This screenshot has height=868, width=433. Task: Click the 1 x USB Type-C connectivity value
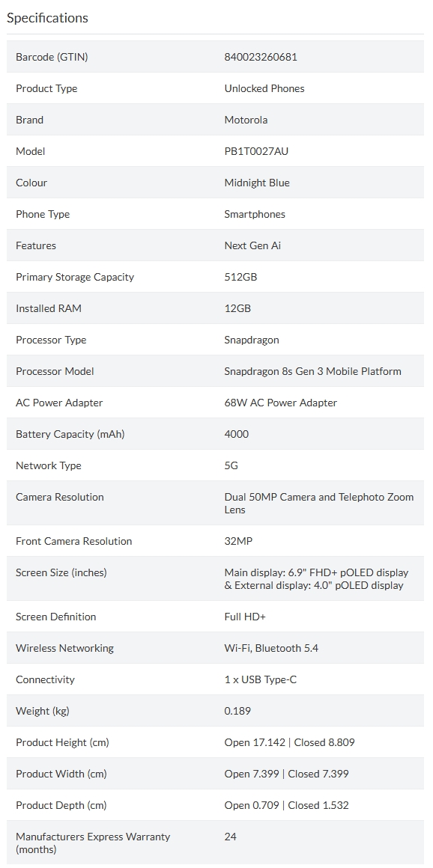pyautogui.click(x=261, y=679)
